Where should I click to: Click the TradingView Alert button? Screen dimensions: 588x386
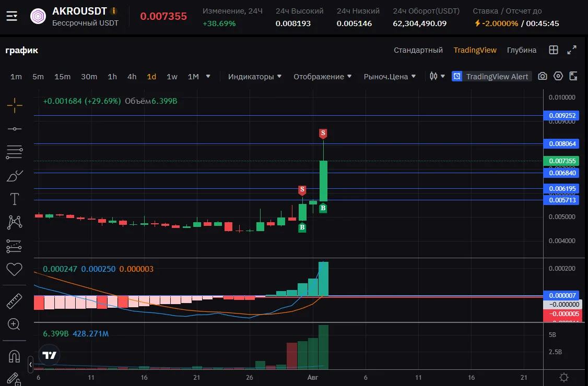pos(491,77)
